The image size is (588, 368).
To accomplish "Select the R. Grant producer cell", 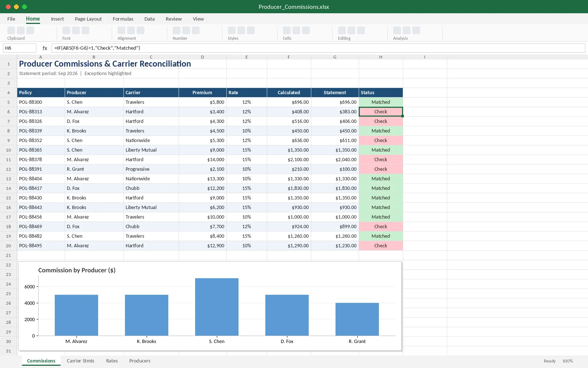I will 94,169.
